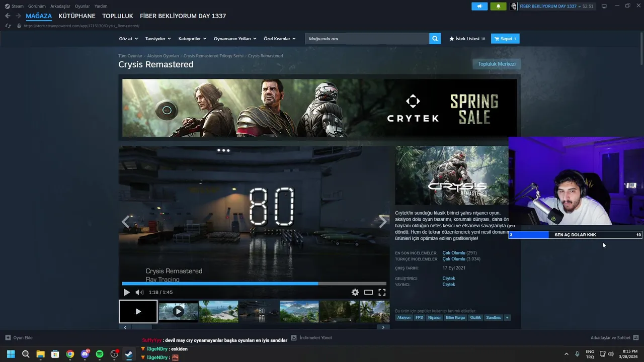Switch to Big Picture mode monitor icon
The image size is (644, 362).
point(604,6)
